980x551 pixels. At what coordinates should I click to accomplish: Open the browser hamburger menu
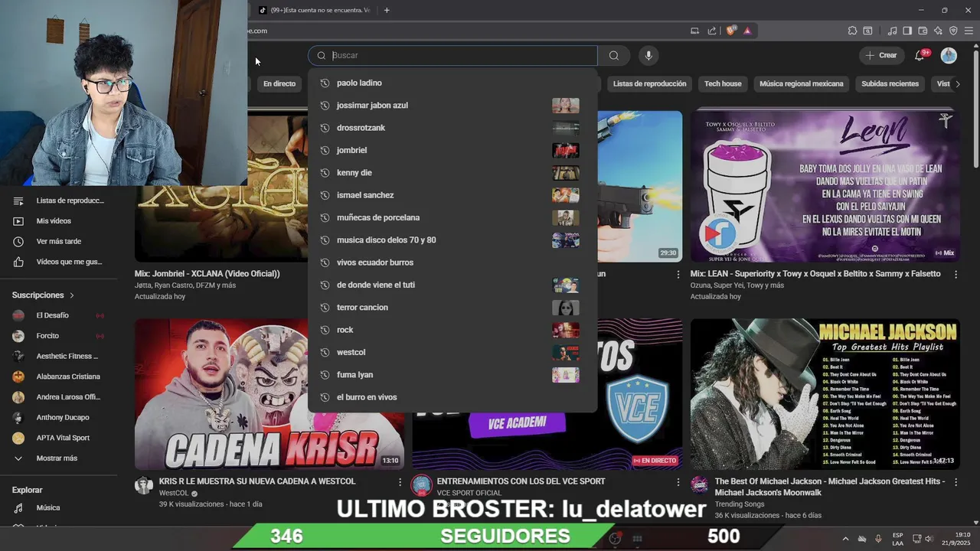pyautogui.click(x=969, y=31)
